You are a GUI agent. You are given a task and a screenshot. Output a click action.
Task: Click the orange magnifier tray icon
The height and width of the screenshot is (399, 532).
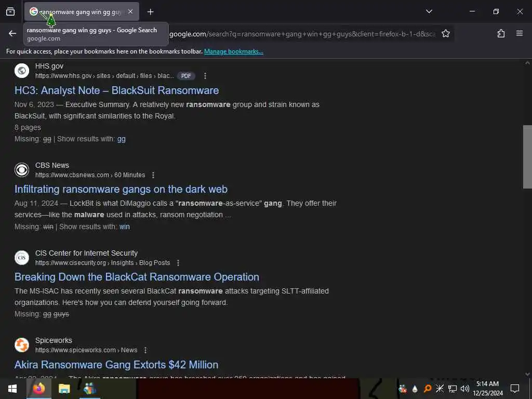point(428,389)
